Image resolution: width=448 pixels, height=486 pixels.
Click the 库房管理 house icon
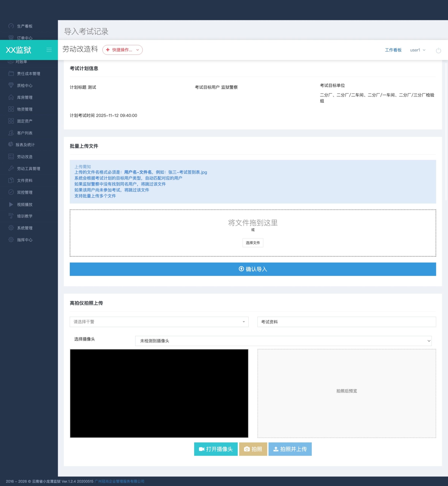tap(11, 97)
